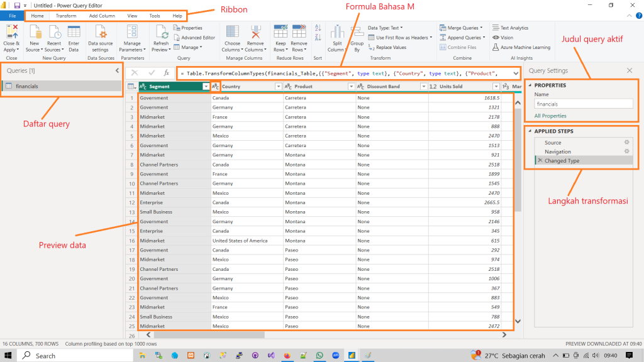Click the query Name input field

(582, 104)
